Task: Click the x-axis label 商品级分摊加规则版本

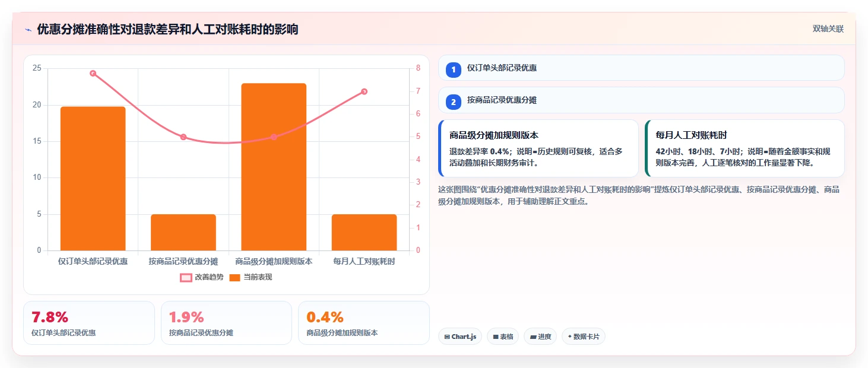Action: (274, 261)
